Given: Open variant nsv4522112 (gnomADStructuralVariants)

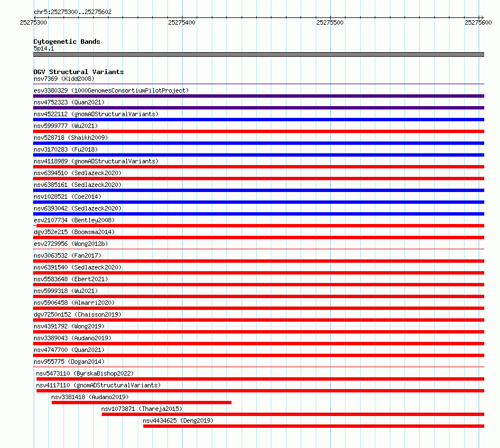Looking at the screenshot, I should click(x=96, y=114).
